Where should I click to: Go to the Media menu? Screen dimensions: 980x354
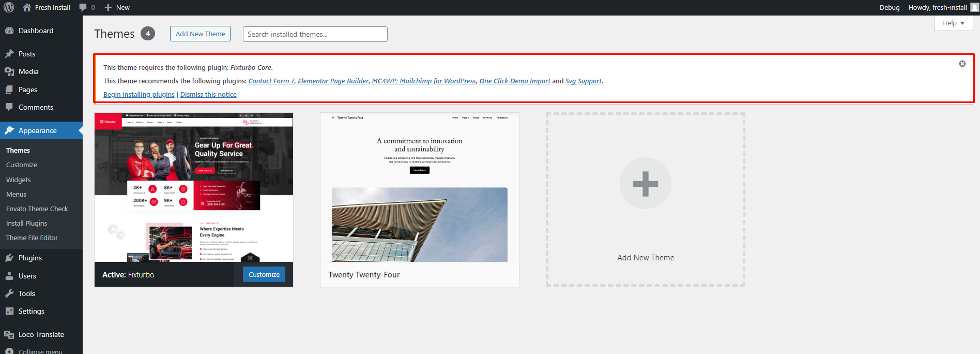point(41,71)
